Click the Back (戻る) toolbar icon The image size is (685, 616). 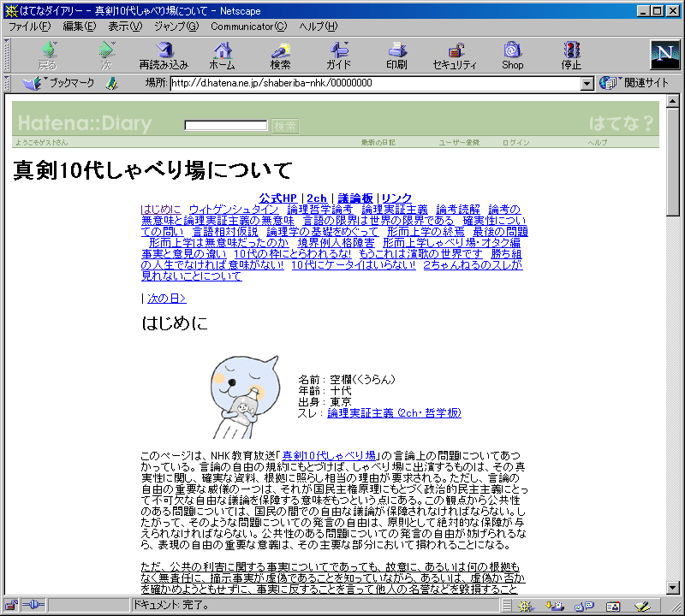48,56
